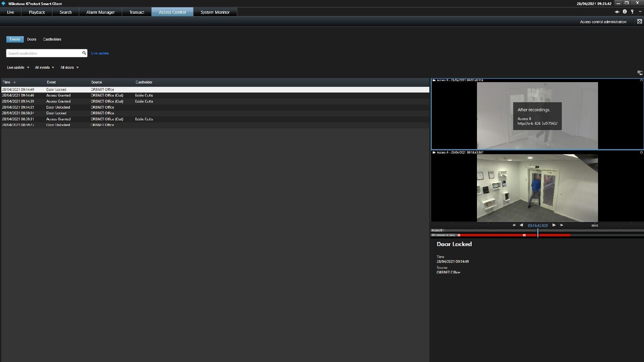
Task: Select the Access Granted 09:14:39 row
Action: pos(215,101)
